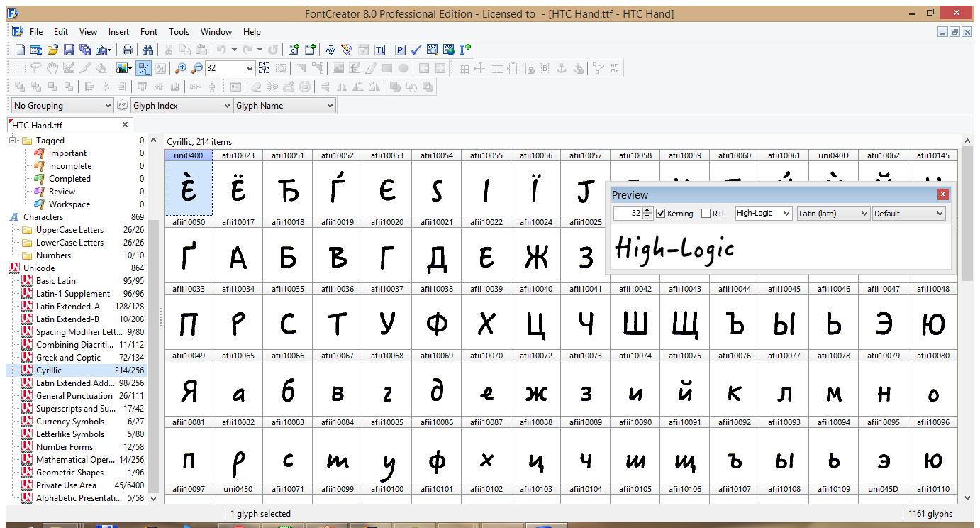Screen dimensions: 980x528
Task: Open the Font menu
Action: (149, 32)
